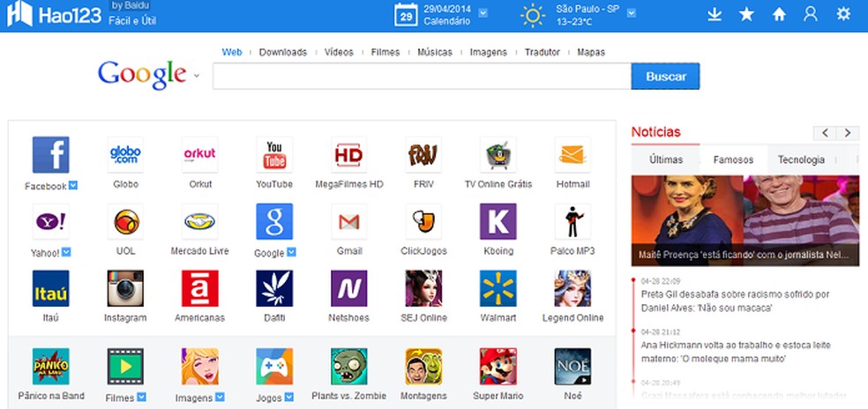The height and width of the screenshot is (409, 868).
Task: Open the SEJ Online game icon
Action: (x=423, y=288)
